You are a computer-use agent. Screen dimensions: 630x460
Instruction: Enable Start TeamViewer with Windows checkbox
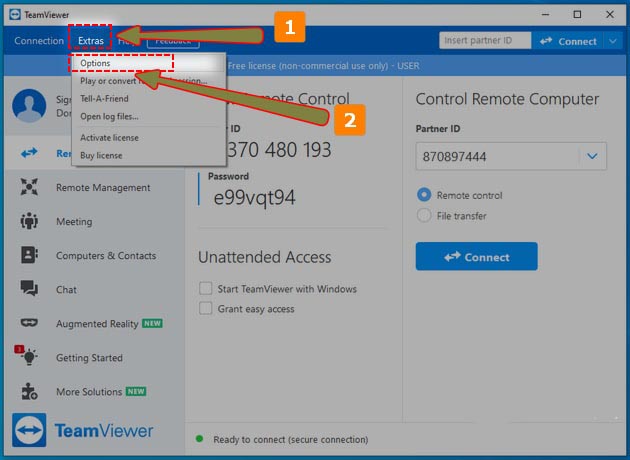point(206,288)
